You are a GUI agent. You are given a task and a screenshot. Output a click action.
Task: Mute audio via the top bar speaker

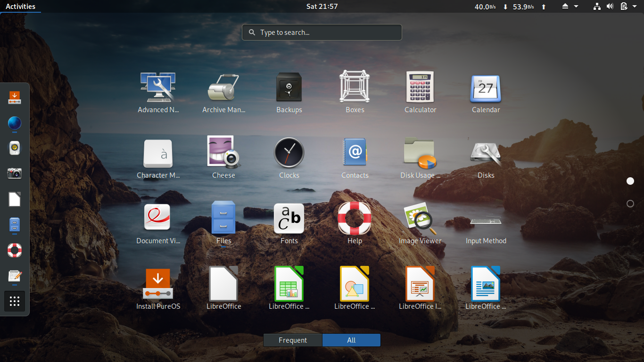coord(610,6)
